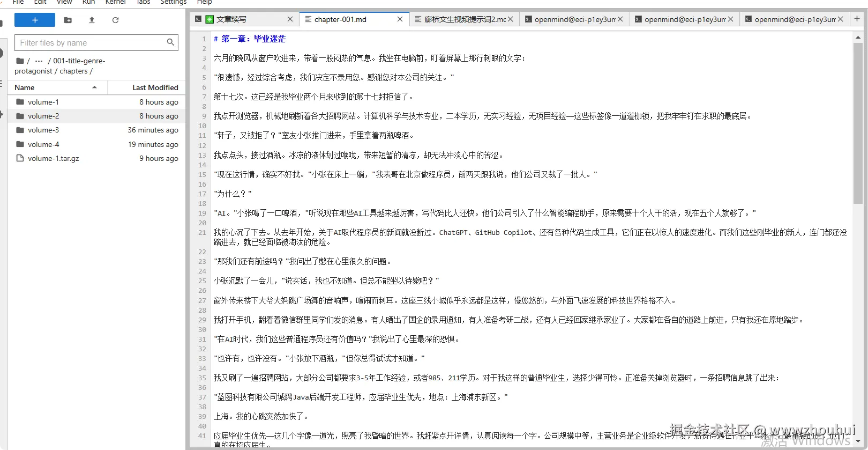Click the first openmind tab's terminal icon
Image resolution: width=868 pixels, height=450 pixels.
[528, 19]
